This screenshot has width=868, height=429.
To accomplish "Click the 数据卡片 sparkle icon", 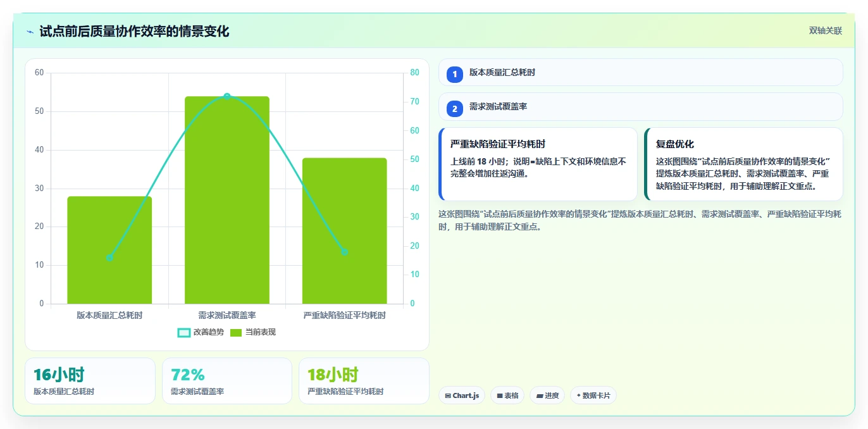I will click(578, 395).
